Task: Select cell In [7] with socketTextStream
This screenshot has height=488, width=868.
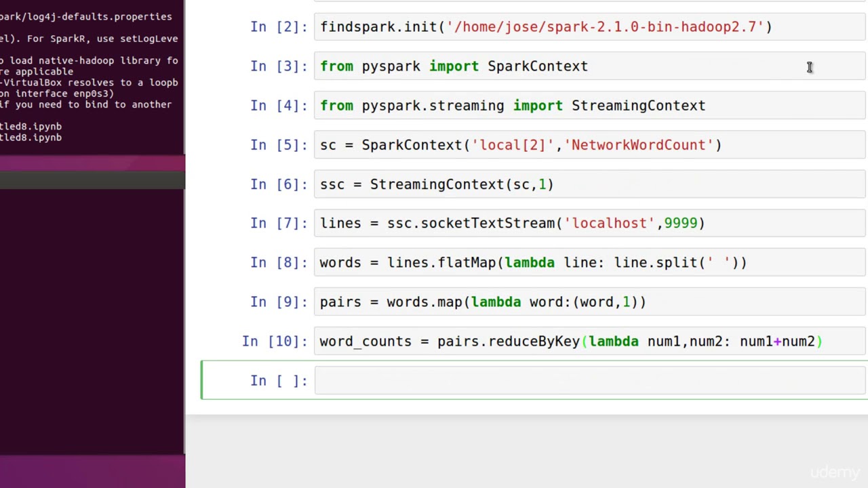Action: [590, 223]
